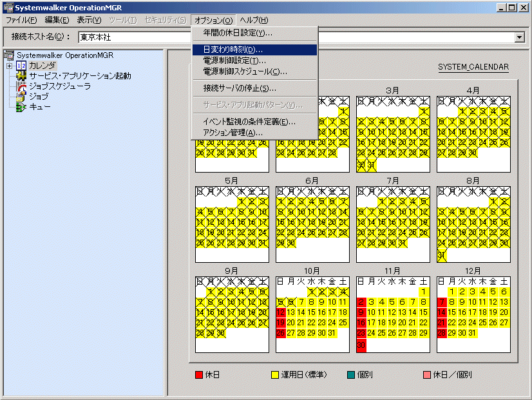Select day 12 holiday in 10月
532x400 pixels.
[281, 312]
